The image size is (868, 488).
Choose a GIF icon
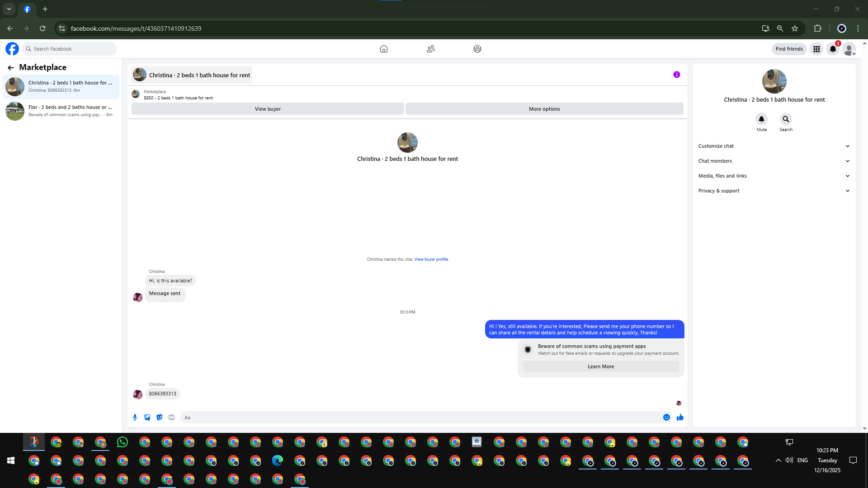tap(171, 418)
